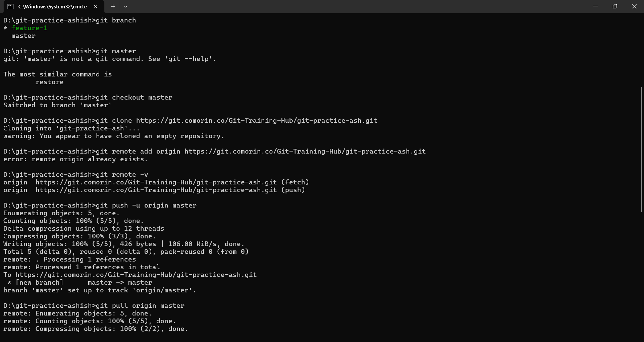Close the cmd.exe tab

tap(95, 6)
